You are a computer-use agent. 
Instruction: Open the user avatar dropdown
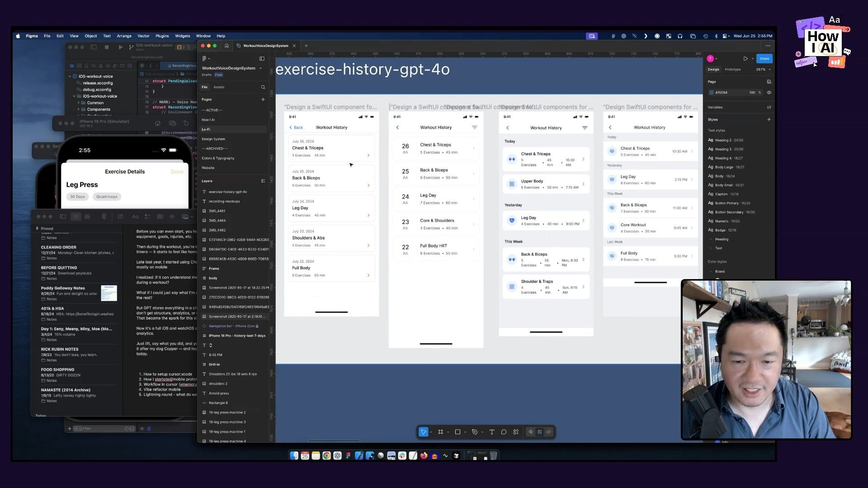click(x=712, y=58)
